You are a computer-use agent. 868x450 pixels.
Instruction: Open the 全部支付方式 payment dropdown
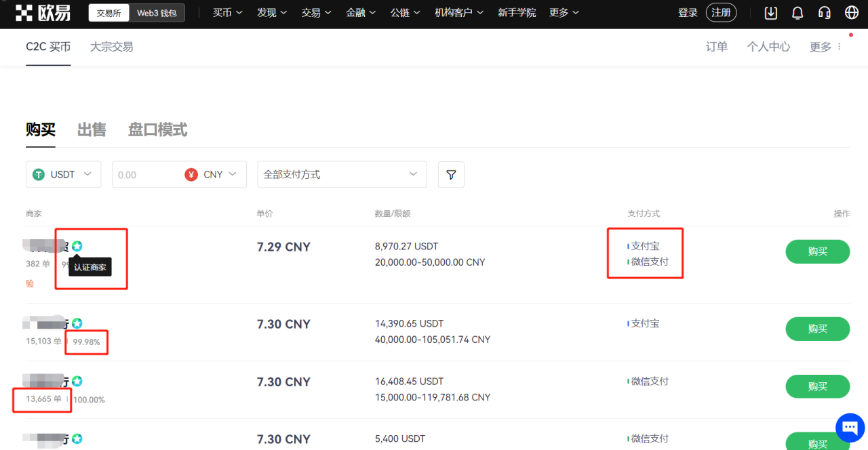pos(342,174)
